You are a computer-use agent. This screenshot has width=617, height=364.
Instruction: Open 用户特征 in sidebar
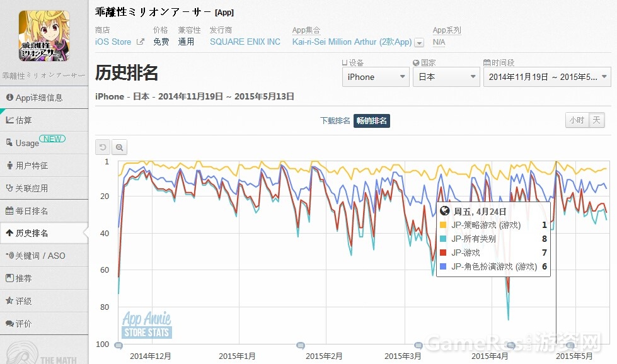click(x=44, y=166)
